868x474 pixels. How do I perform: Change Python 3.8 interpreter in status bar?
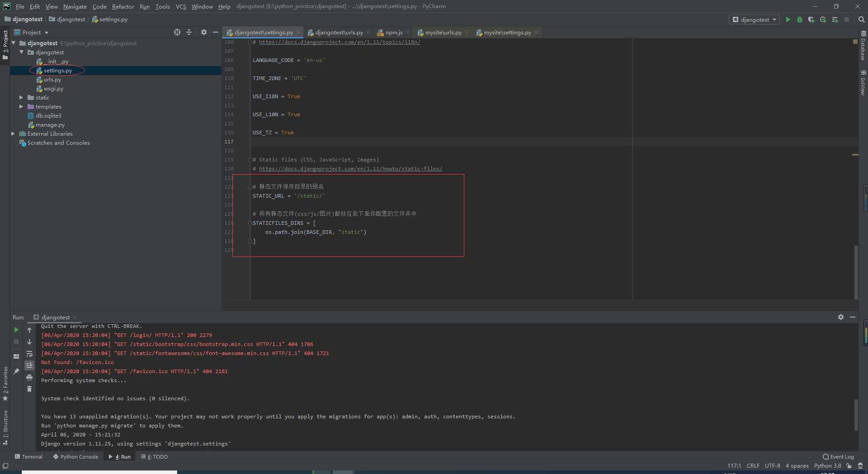point(827,465)
